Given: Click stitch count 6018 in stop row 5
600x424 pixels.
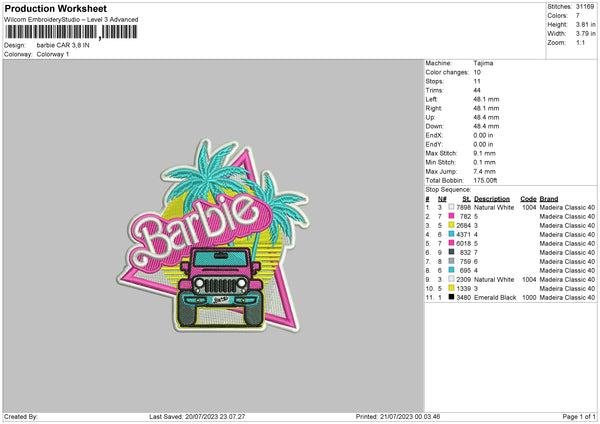Looking at the screenshot, I should (463, 243).
